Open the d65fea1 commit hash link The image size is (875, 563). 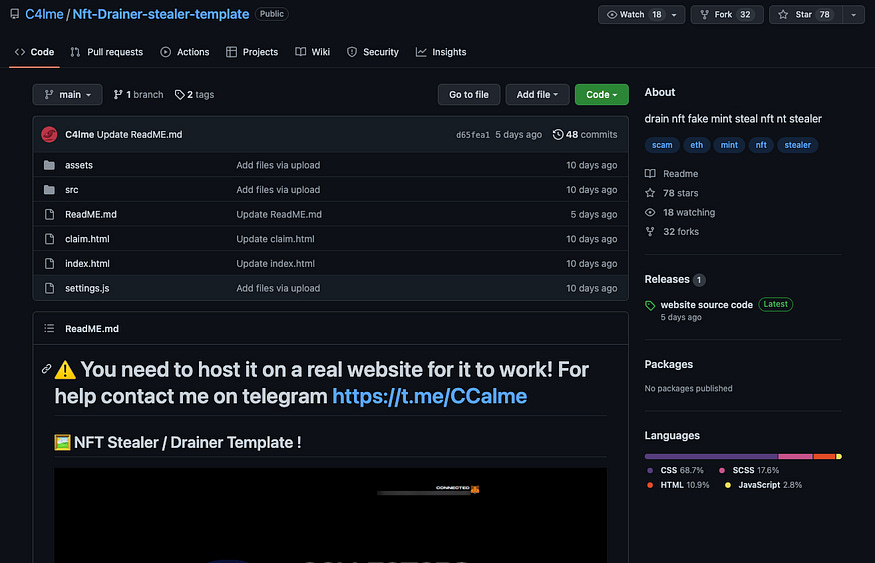point(473,135)
